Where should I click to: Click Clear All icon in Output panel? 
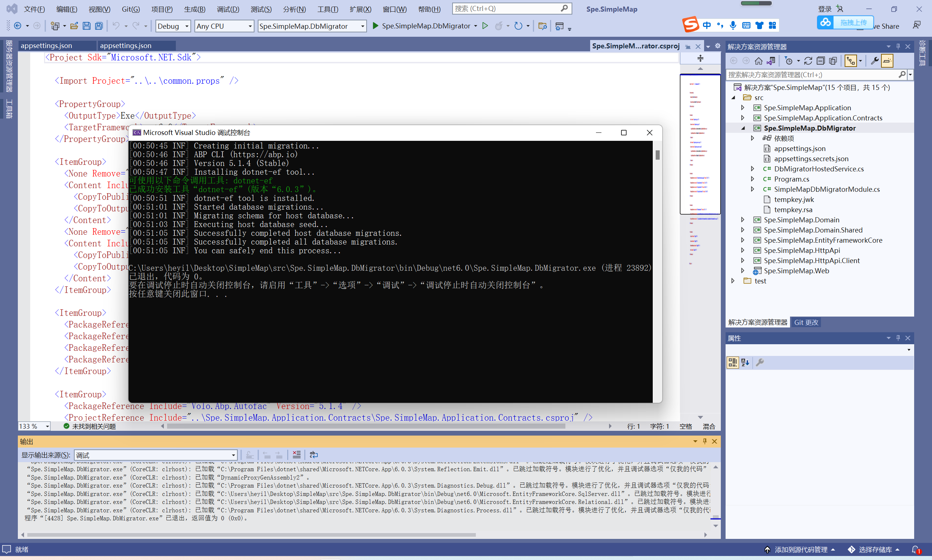pos(297,455)
